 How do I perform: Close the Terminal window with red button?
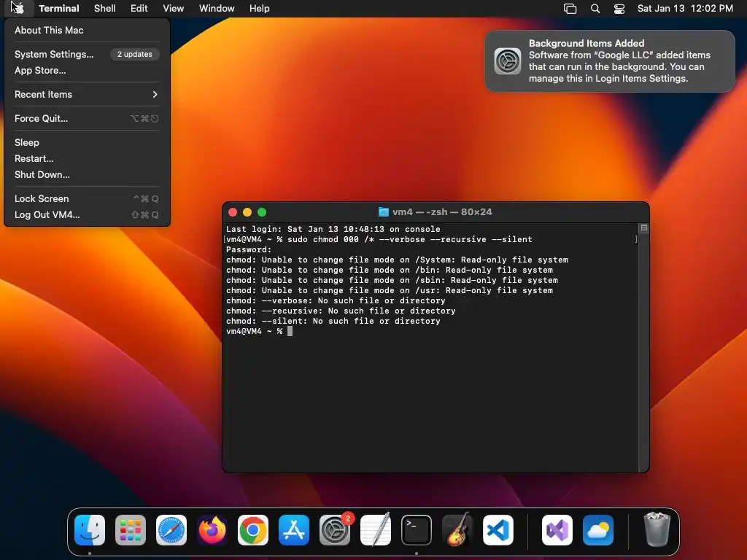(233, 212)
